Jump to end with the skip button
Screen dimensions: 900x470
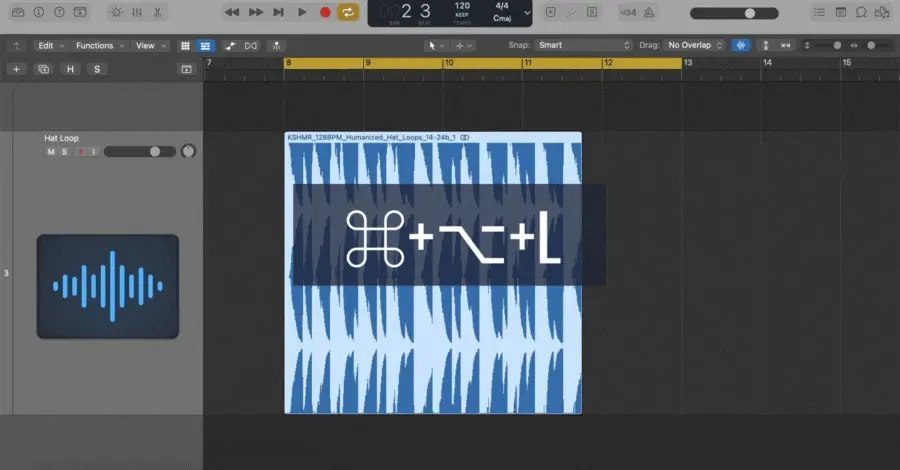(x=278, y=12)
